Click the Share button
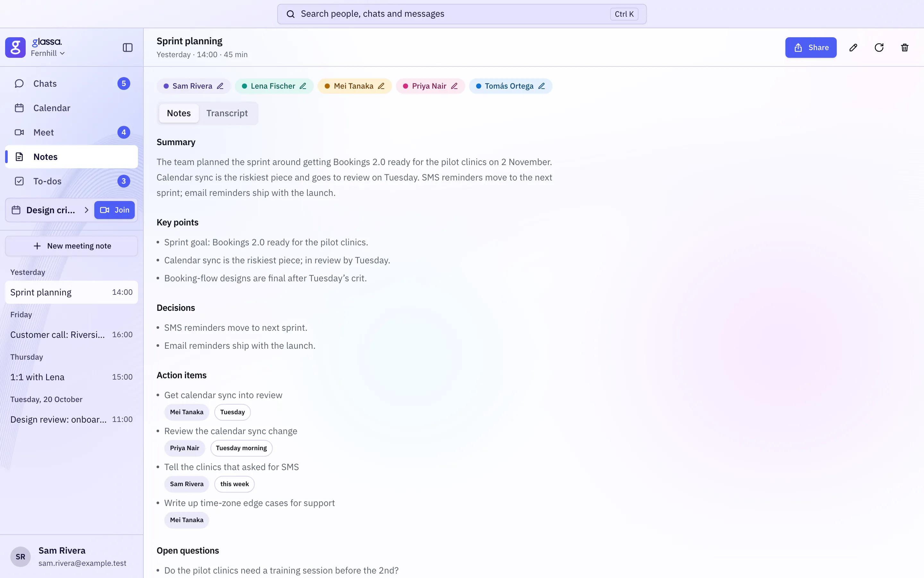This screenshot has width=924, height=578. (x=811, y=48)
